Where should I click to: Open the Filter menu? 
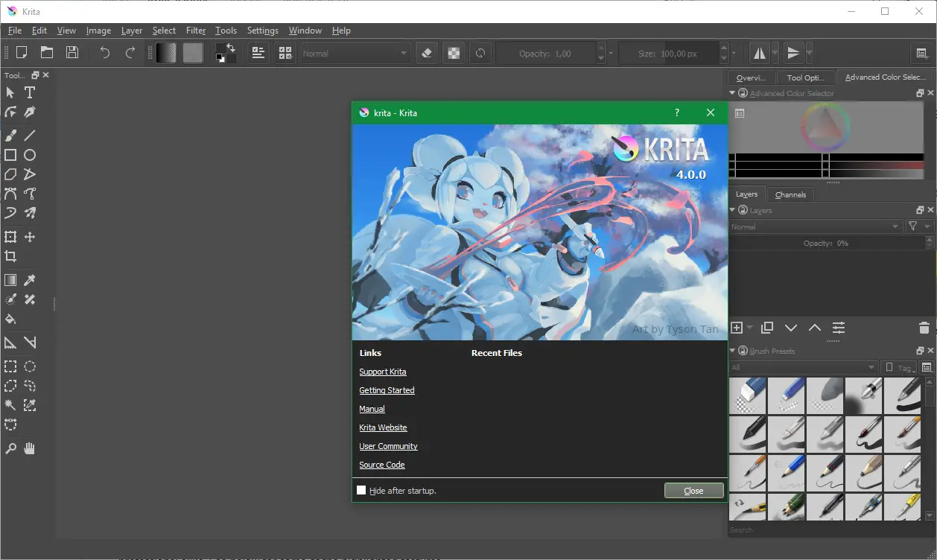coord(196,31)
